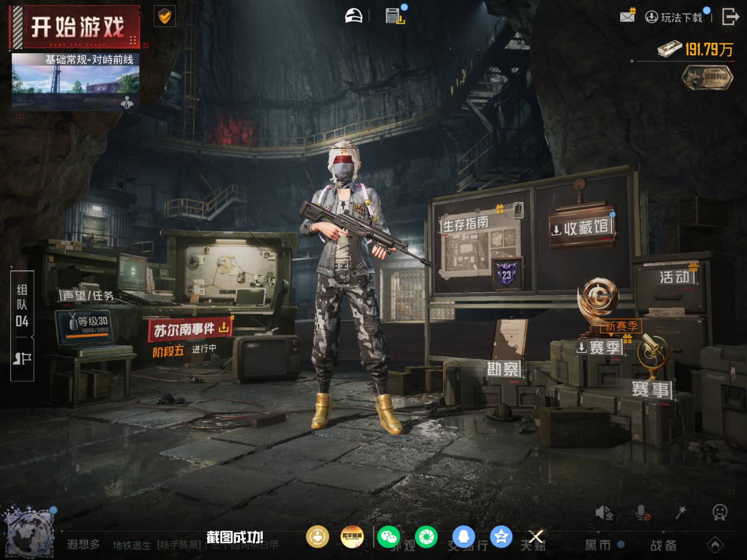Open the 勘察 reconnaissance label
This screenshot has height=560, width=747.
(x=503, y=369)
